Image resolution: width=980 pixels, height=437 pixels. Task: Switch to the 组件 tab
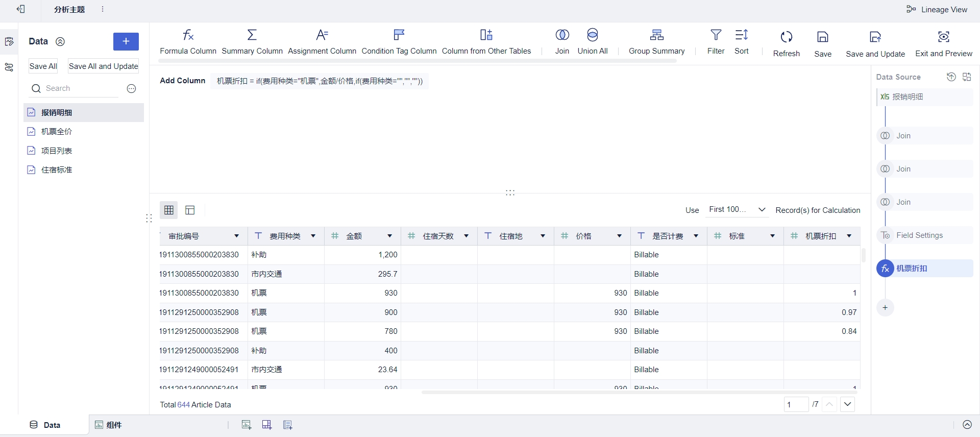pos(108,425)
